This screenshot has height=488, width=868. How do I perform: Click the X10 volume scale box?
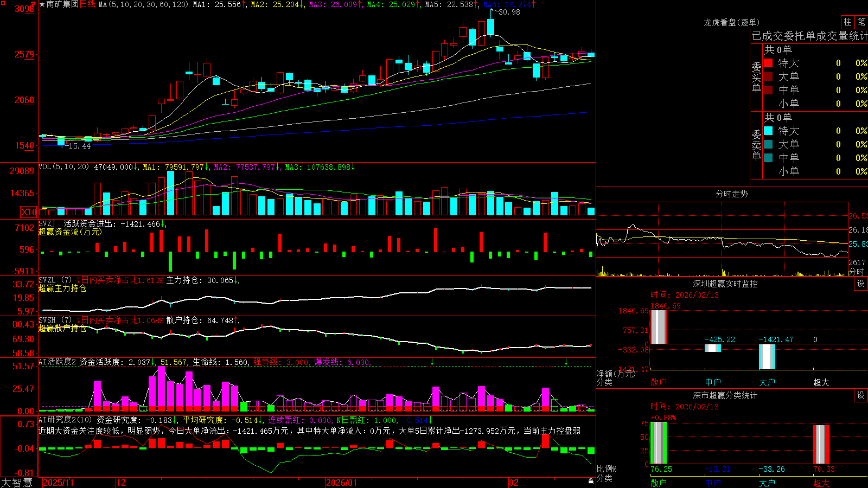click(x=29, y=212)
